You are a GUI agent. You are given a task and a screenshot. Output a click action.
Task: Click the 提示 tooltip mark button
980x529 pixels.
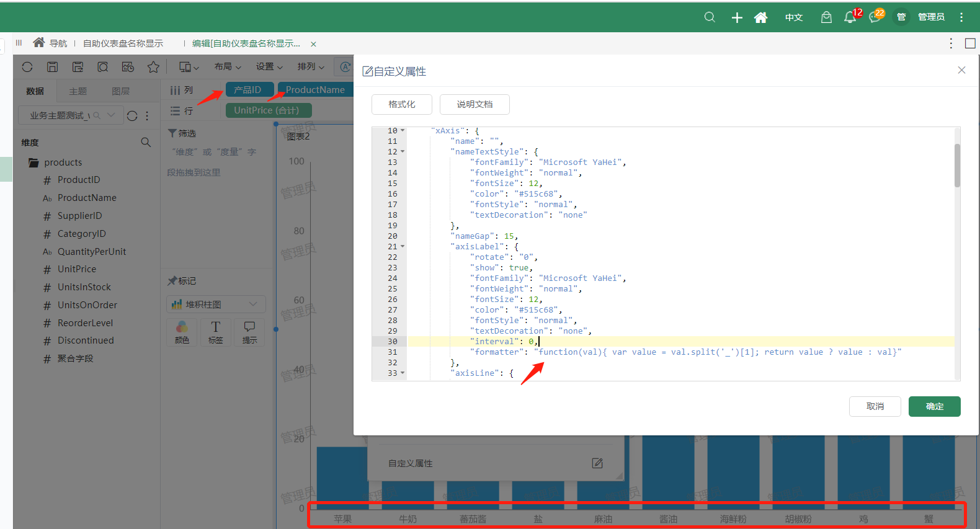pos(249,332)
